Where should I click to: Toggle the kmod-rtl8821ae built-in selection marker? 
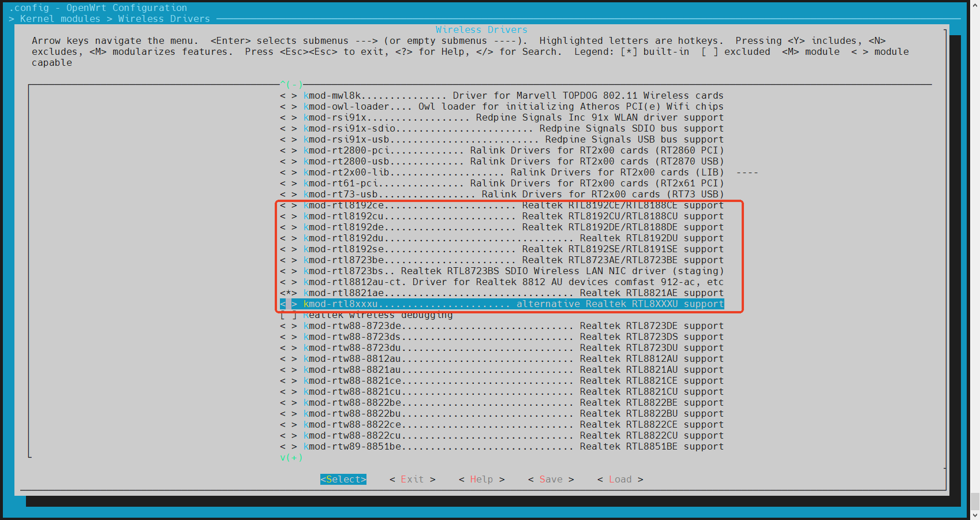pos(289,293)
